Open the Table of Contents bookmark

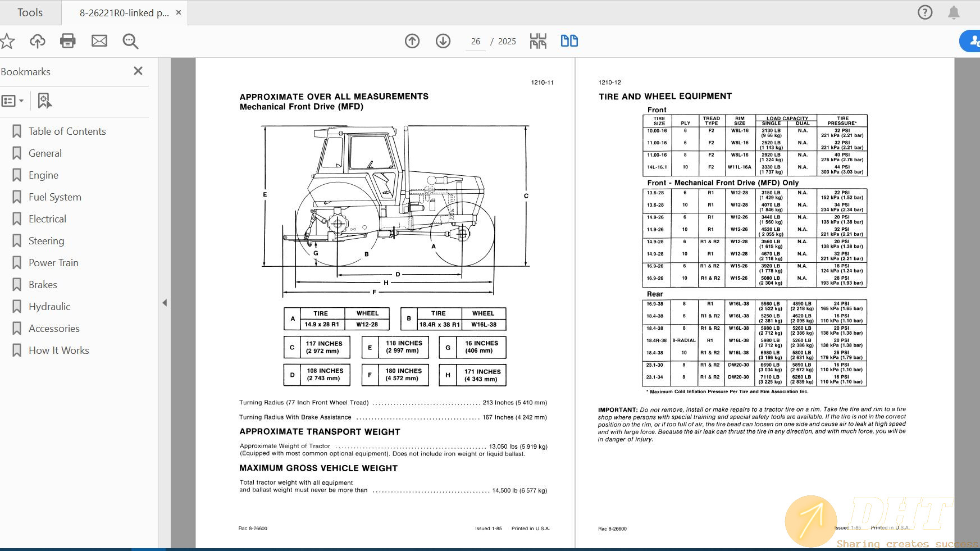[67, 131]
